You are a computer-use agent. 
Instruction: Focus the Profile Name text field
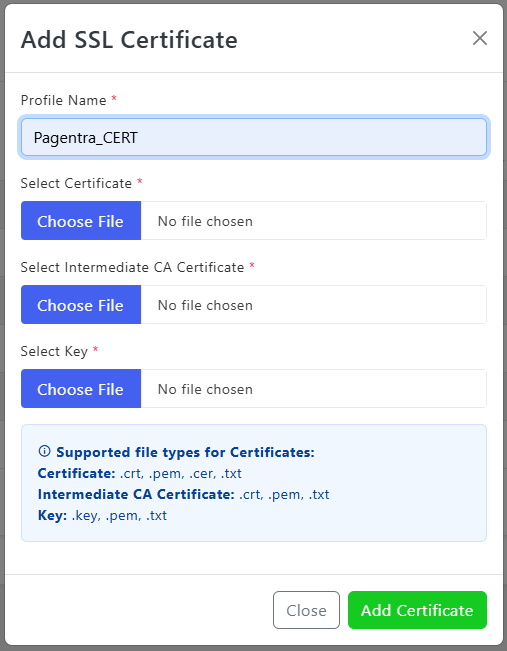point(254,137)
